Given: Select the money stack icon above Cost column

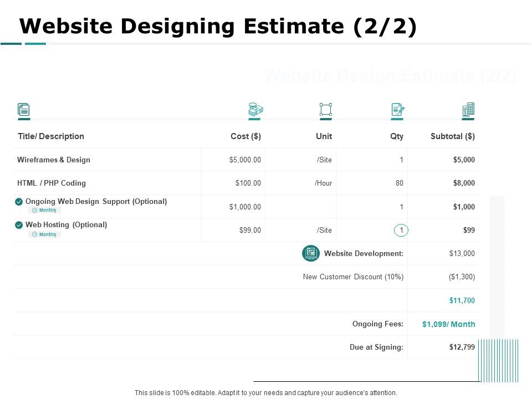Looking at the screenshot, I should (x=255, y=110).
